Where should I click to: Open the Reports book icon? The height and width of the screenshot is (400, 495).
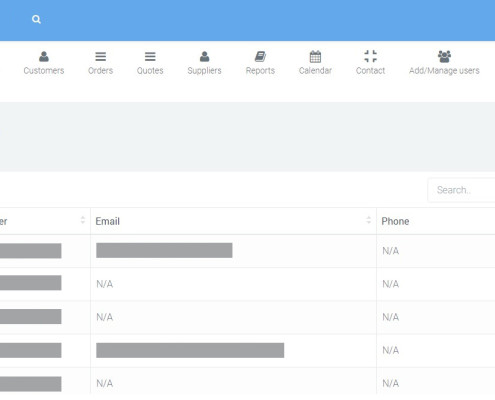pyautogui.click(x=260, y=57)
